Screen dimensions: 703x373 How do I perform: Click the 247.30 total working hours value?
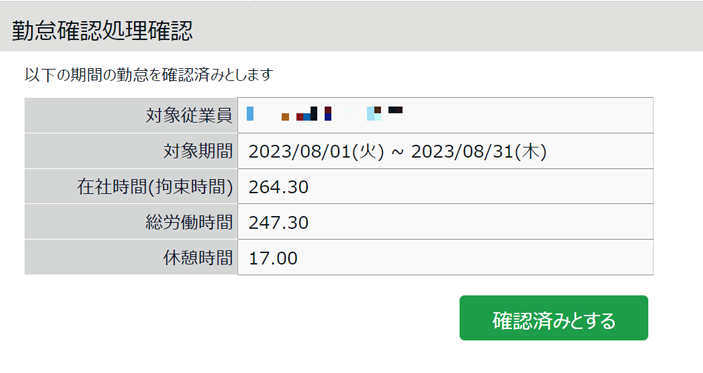(x=278, y=222)
